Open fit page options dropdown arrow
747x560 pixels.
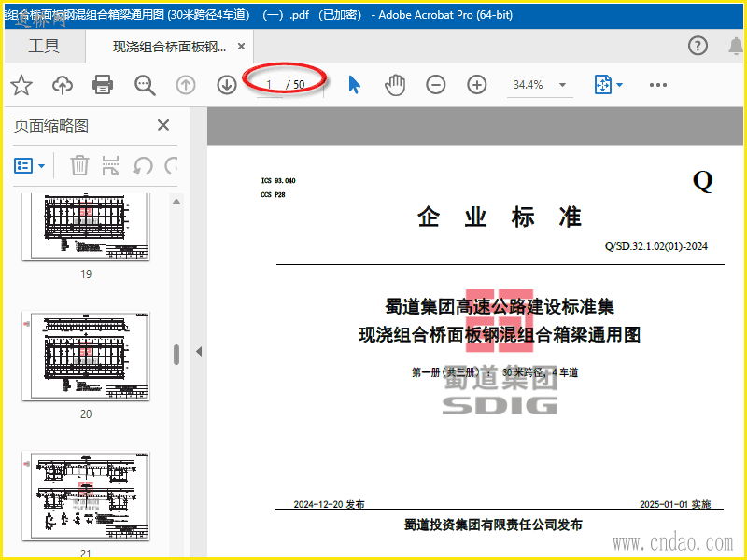(619, 85)
